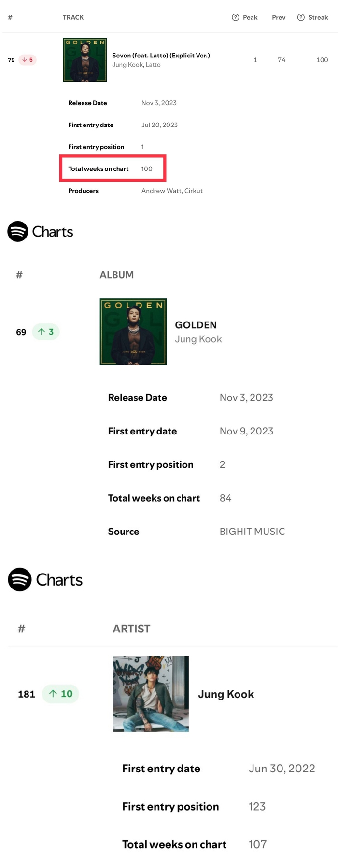Viewport: 338px width, 868px height.
Task: Click the "Jung Kook, Latto" artist credit
Action: [136, 65]
